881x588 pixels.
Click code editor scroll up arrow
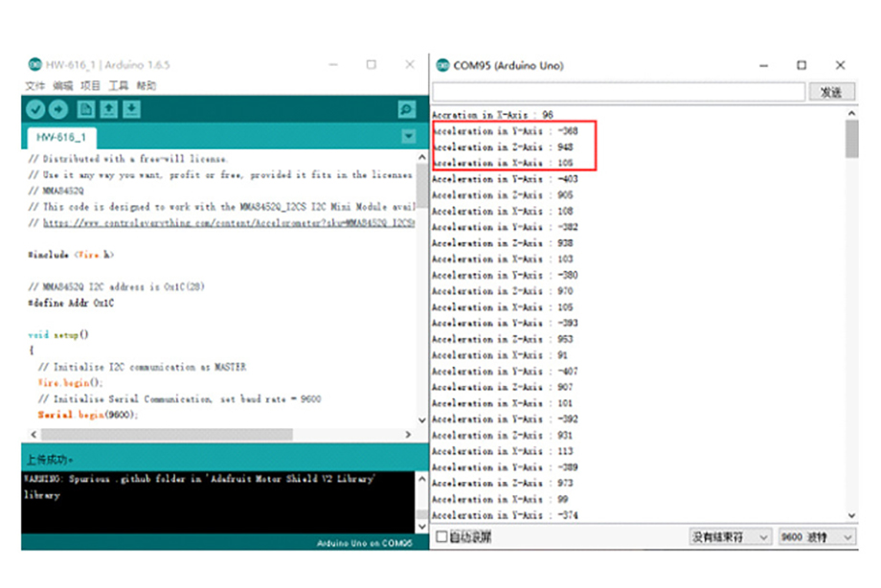pyautogui.click(x=422, y=157)
